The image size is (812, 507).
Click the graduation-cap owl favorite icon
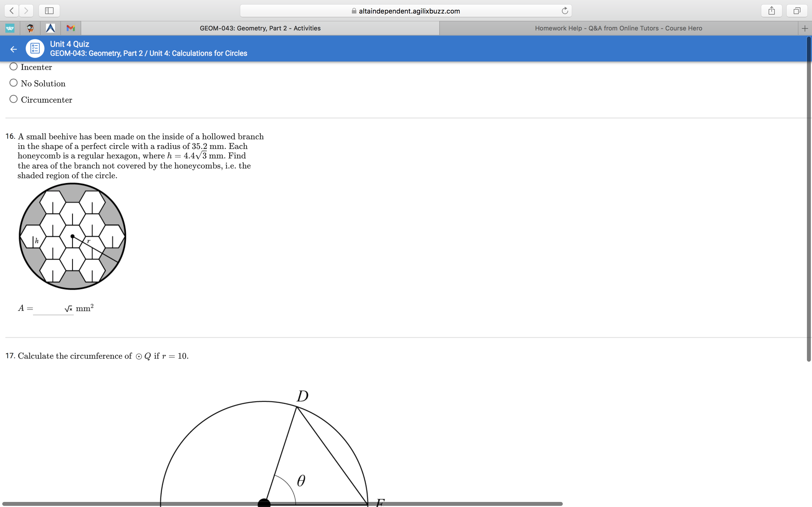tap(30, 28)
